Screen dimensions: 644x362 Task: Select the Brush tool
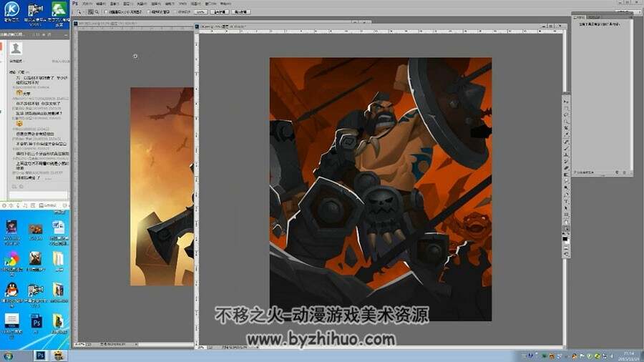pyautogui.click(x=567, y=148)
